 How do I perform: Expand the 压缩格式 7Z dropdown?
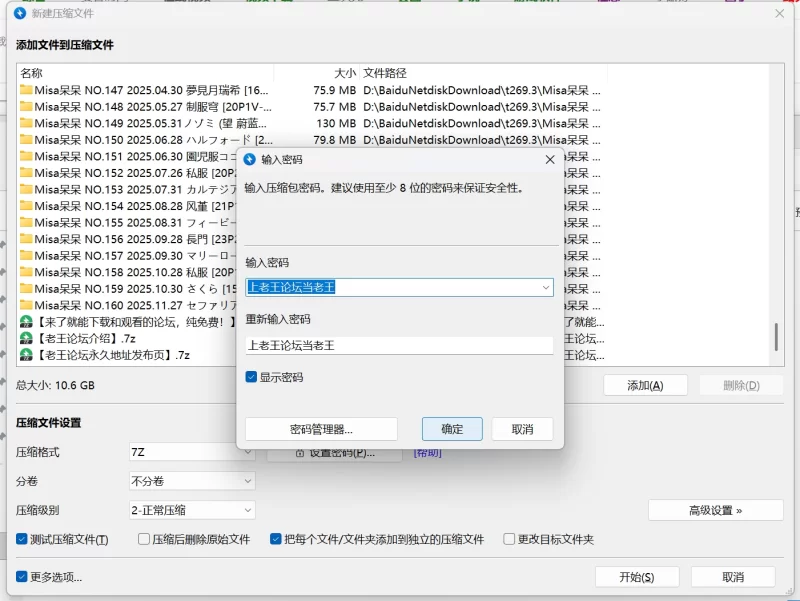(x=248, y=453)
